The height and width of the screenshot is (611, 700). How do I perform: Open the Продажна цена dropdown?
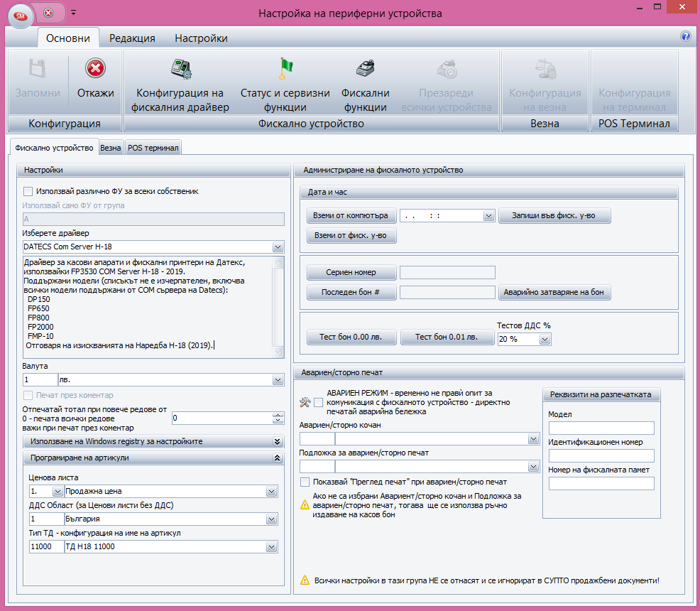point(271,492)
